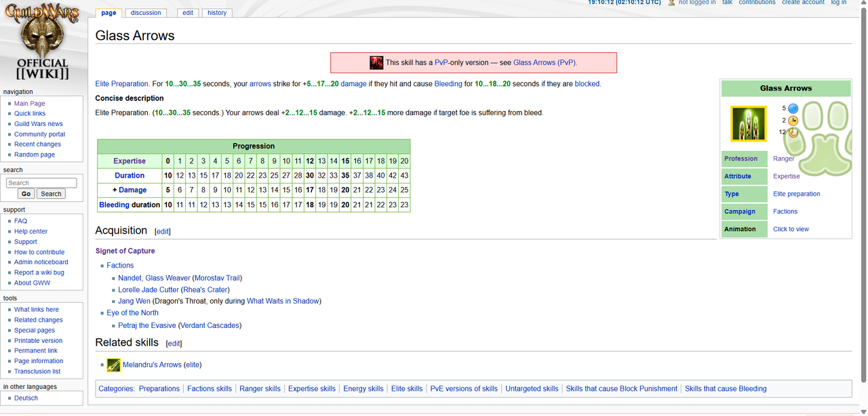Screen dimensions: 868x416
Task: Switch to the discussion tab
Action: point(146,13)
